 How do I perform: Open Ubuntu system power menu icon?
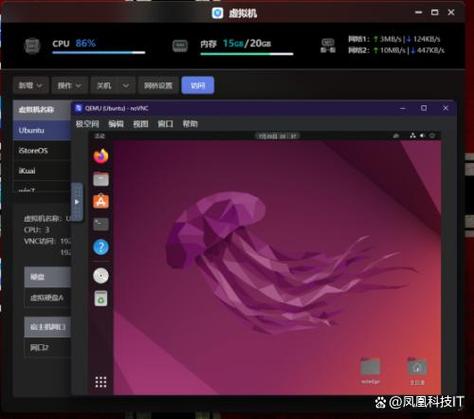coord(432,136)
